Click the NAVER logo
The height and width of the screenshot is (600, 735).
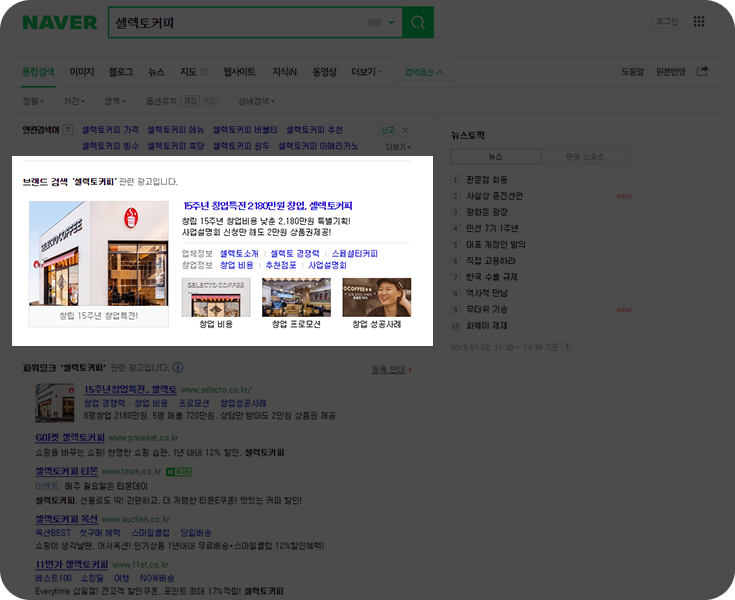pyautogui.click(x=60, y=22)
